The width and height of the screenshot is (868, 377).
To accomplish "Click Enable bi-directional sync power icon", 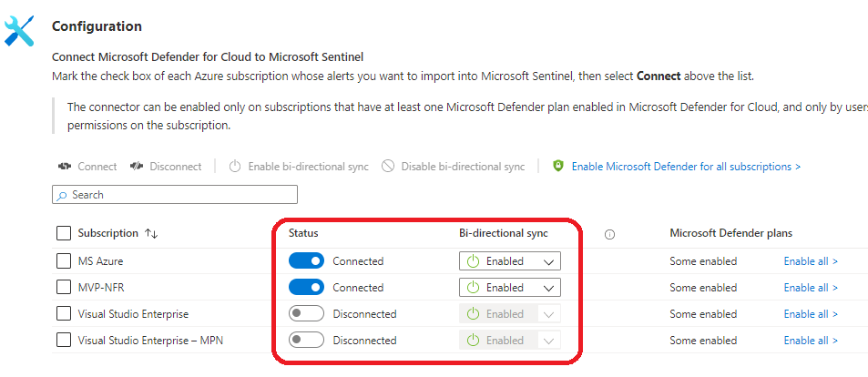I will point(234,167).
